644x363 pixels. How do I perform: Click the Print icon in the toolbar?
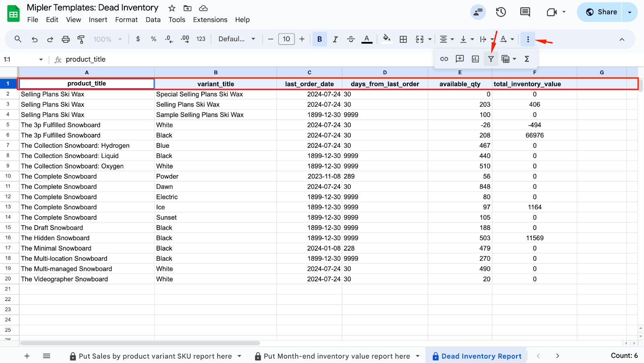tap(66, 39)
